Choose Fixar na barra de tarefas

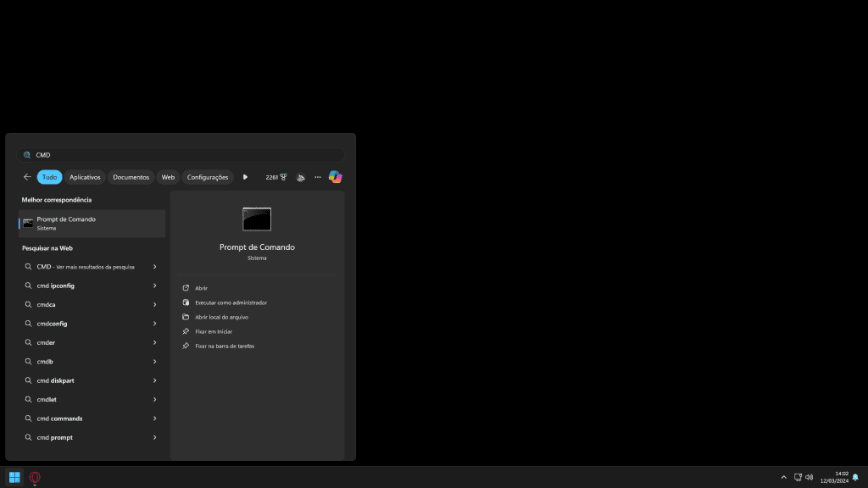point(224,346)
